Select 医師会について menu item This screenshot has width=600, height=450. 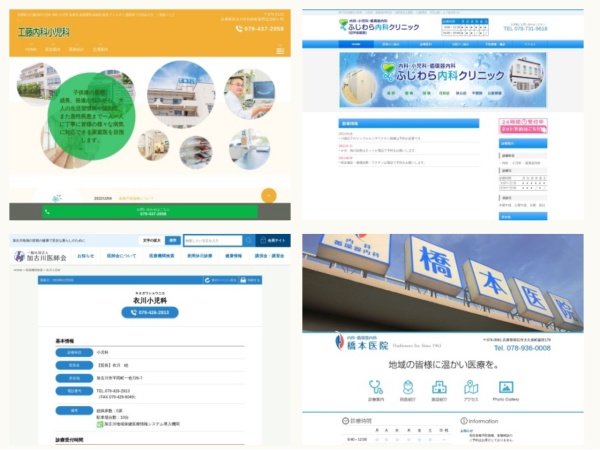pyautogui.click(x=121, y=256)
